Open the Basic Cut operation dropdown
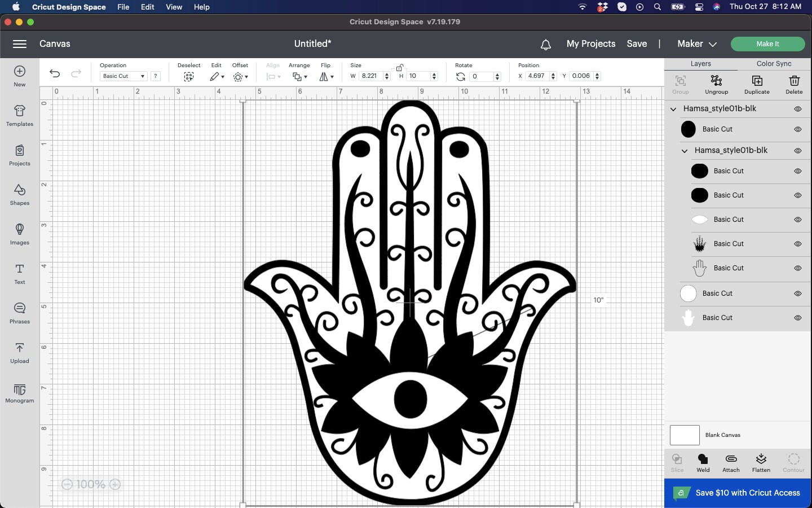Image resolution: width=812 pixels, height=508 pixels. click(x=123, y=76)
